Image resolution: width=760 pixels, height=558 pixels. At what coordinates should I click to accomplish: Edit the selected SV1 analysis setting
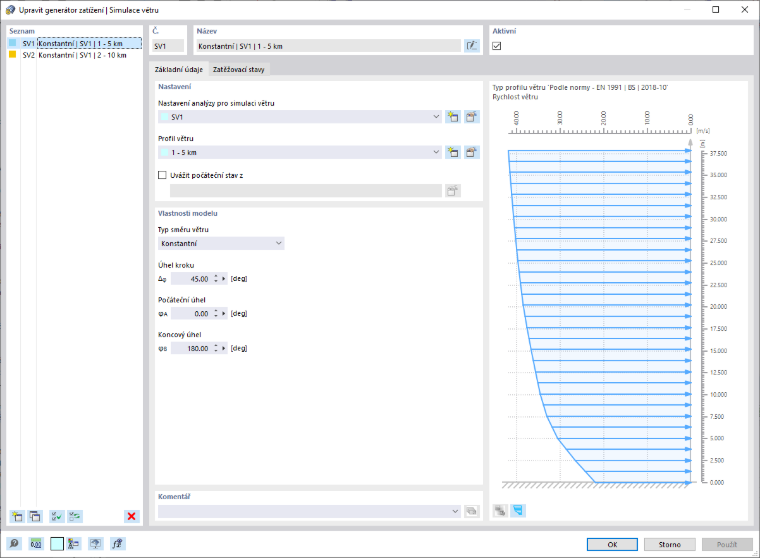pyautogui.click(x=471, y=117)
